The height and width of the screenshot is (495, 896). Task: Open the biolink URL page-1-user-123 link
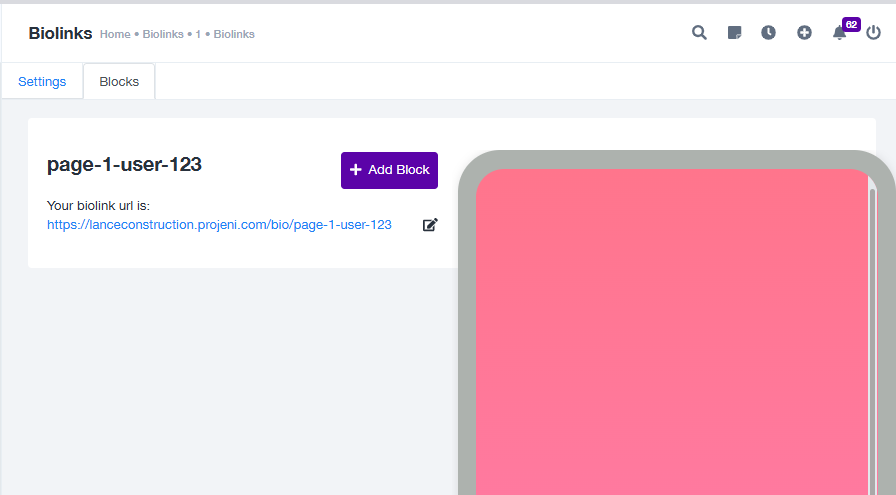pos(219,225)
